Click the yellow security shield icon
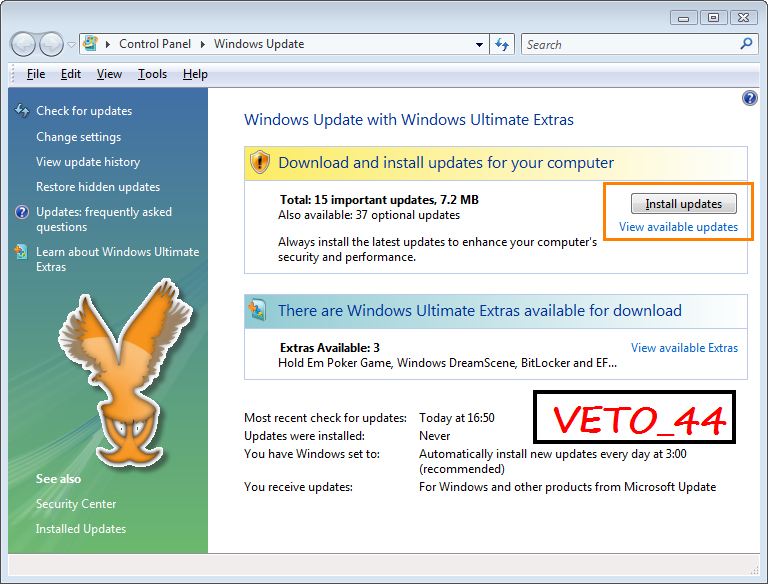 point(260,162)
